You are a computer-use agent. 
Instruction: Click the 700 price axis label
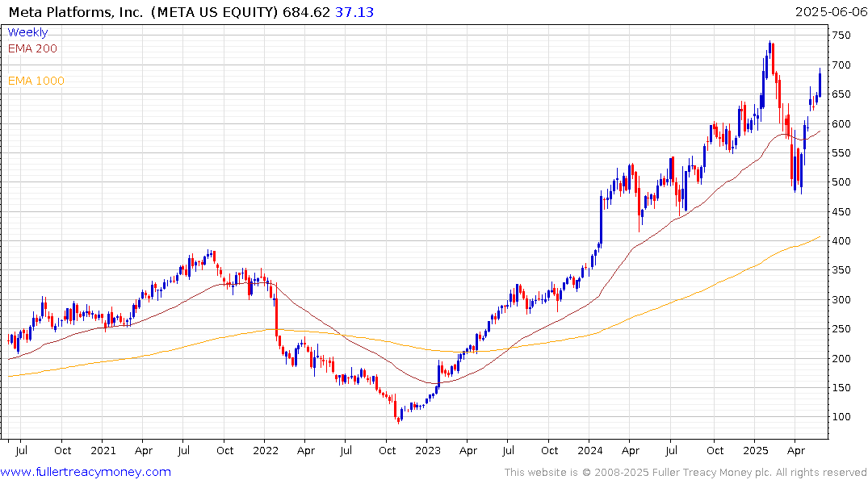841,65
